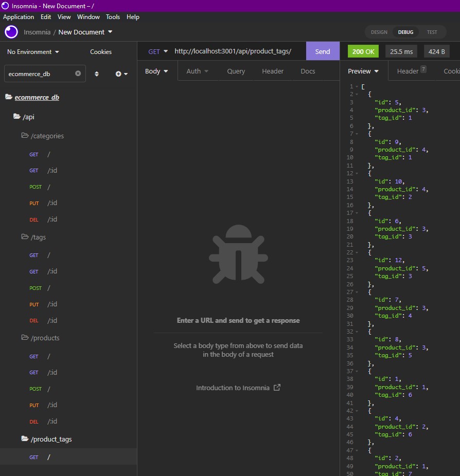Open the GET method dropdown in URL bar
This screenshot has height=476, width=460.
point(157,51)
